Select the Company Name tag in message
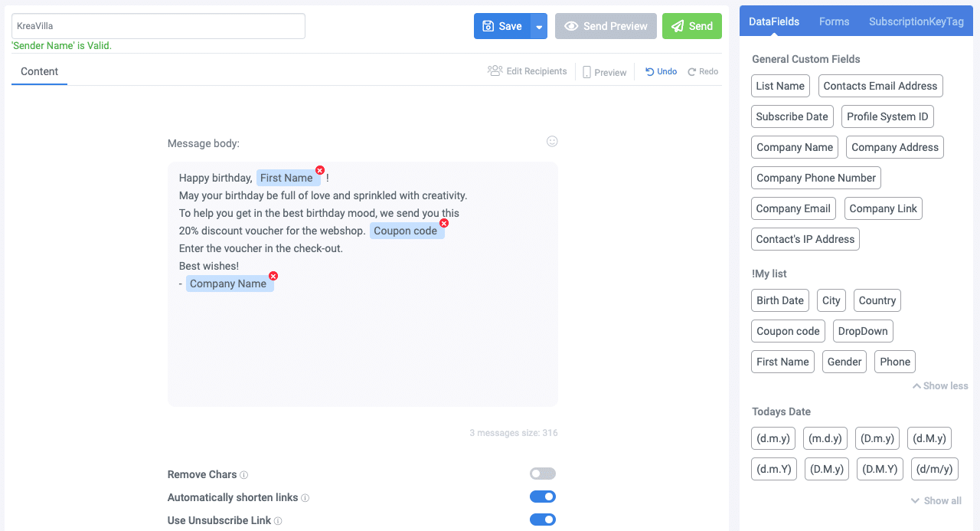 pos(228,284)
